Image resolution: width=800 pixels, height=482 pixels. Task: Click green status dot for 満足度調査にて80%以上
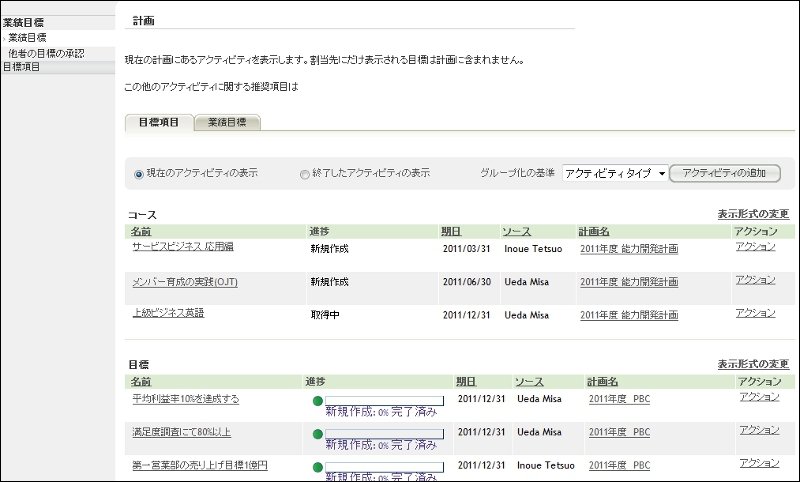pos(317,434)
